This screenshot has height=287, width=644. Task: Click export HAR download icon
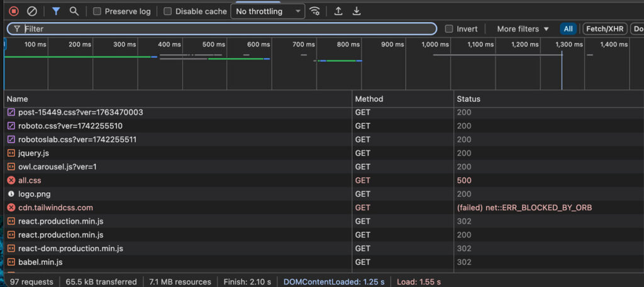pos(357,11)
